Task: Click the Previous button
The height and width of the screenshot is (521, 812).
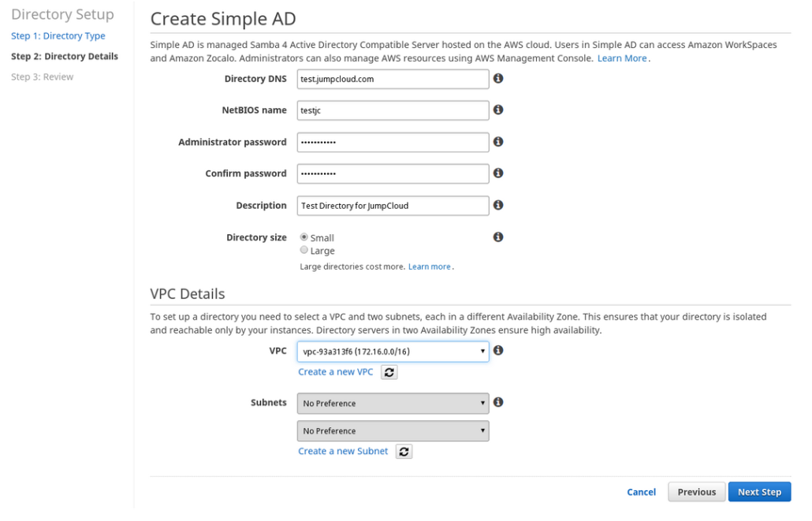Action: [x=697, y=492]
